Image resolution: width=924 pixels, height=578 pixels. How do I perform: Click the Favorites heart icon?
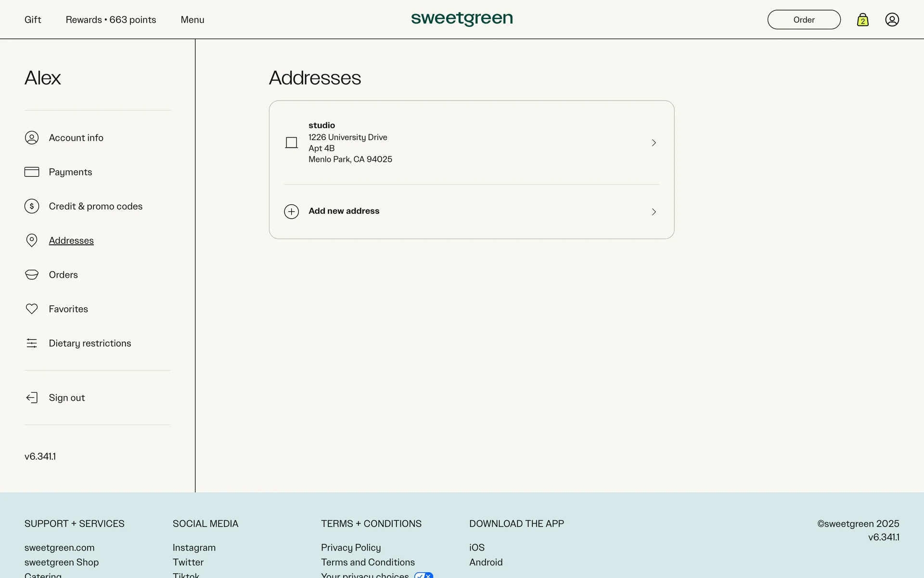pos(32,309)
